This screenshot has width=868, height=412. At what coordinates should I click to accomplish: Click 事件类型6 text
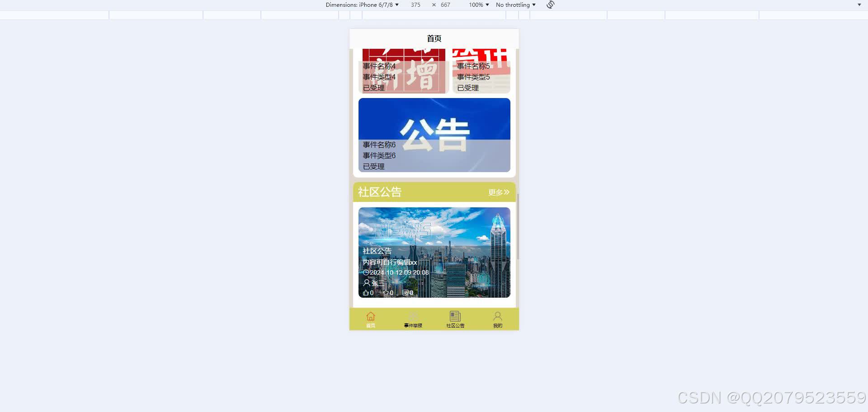(x=379, y=155)
